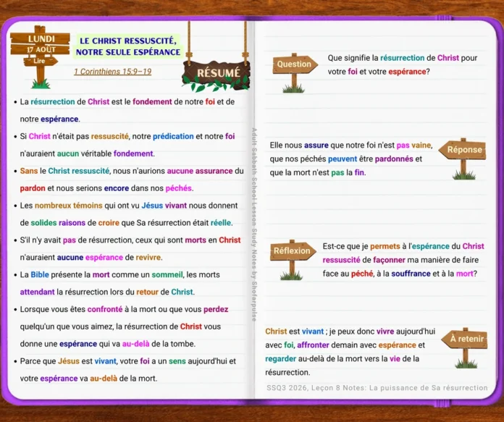Click the blue word 'souffrance'
The image size is (504, 422).
point(411,274)
